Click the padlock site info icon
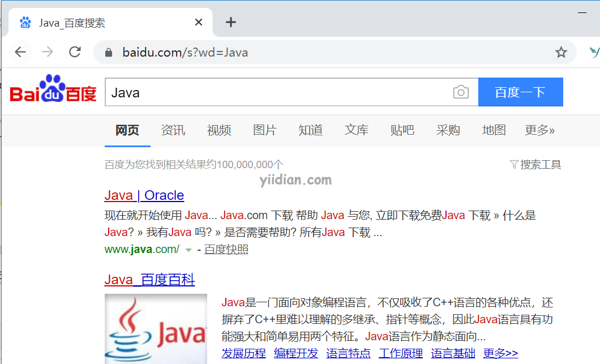The width and height of the screenshot is (600, 364). pos(109,53)
